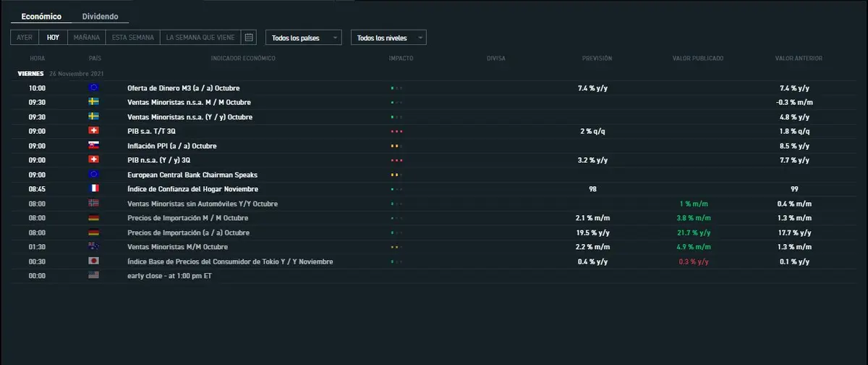
Task: Expand the Todos los países dropdown
Action: [x=304, y=38]
